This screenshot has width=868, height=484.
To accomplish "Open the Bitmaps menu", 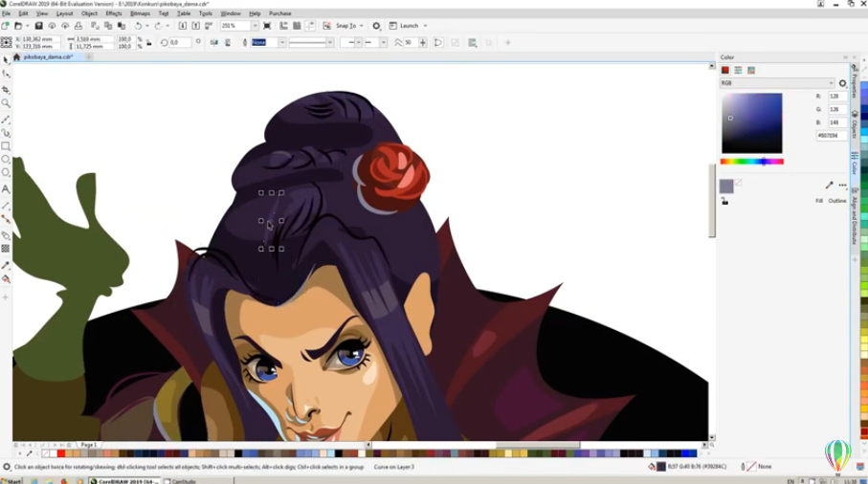I will [x=140, y=13].
